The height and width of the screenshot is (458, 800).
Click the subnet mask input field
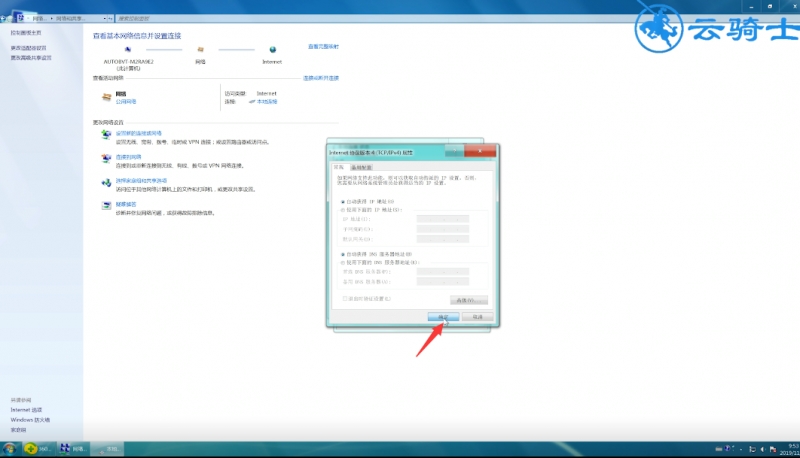click(x=443, y=229)
